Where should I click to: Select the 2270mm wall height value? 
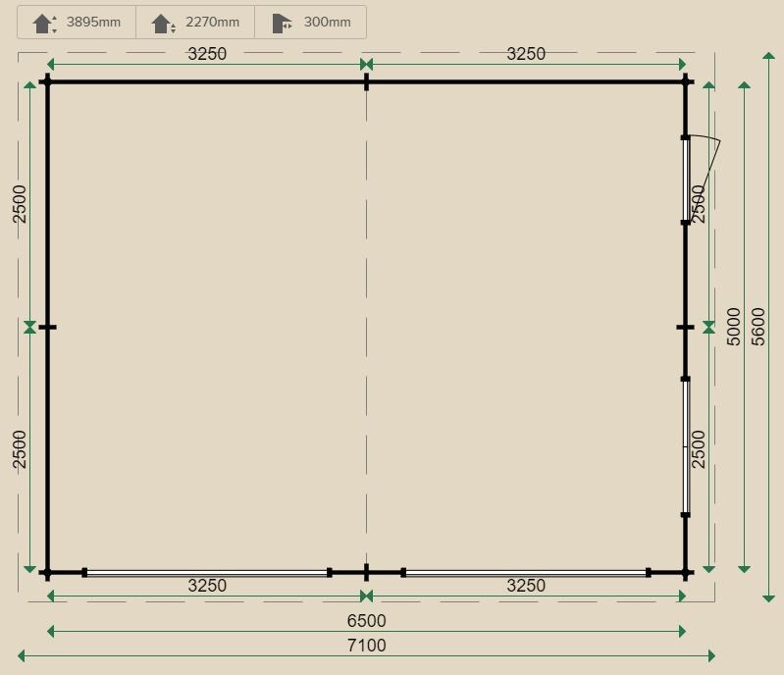[x=212, y=23]
